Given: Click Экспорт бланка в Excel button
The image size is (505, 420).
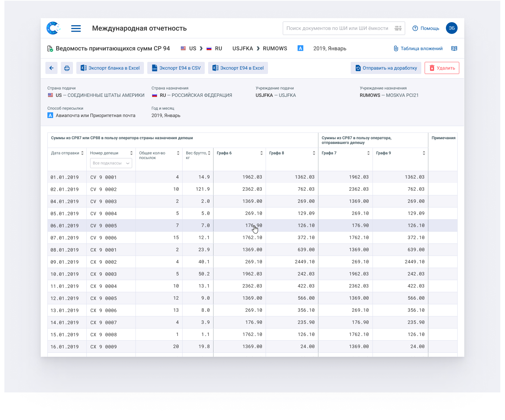Looking at the screenshot, I should click(110, 68).
